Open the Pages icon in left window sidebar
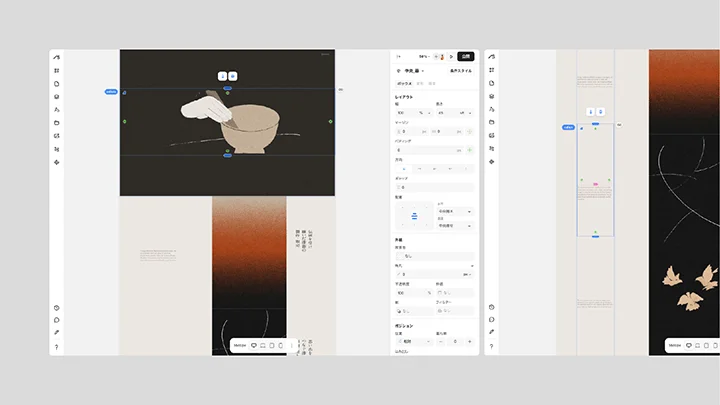 coord(56,84)
